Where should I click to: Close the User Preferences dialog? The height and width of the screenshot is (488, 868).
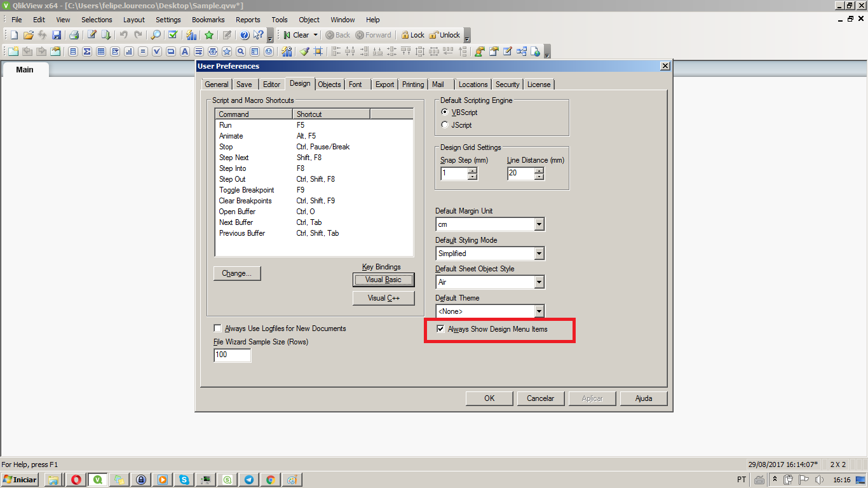tap(665, 66)
